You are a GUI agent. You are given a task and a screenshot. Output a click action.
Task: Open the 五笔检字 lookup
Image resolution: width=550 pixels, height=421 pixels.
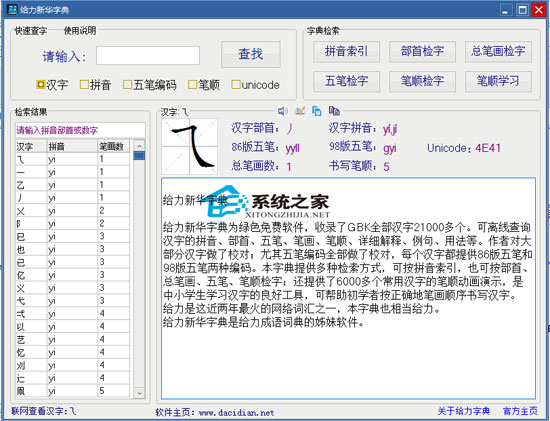click(347, 81)
